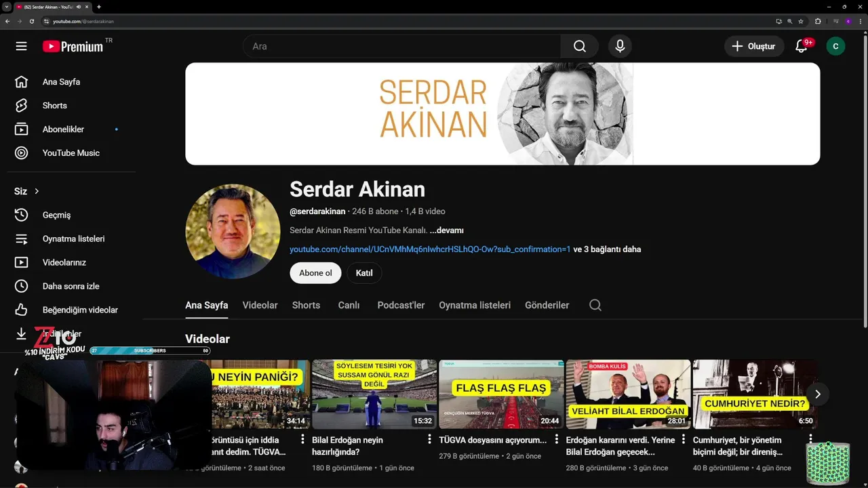This screenshot has width=868, height=488.
Task: Open options for Erdoğan kararını verdi video
Action: coord(683,440)
